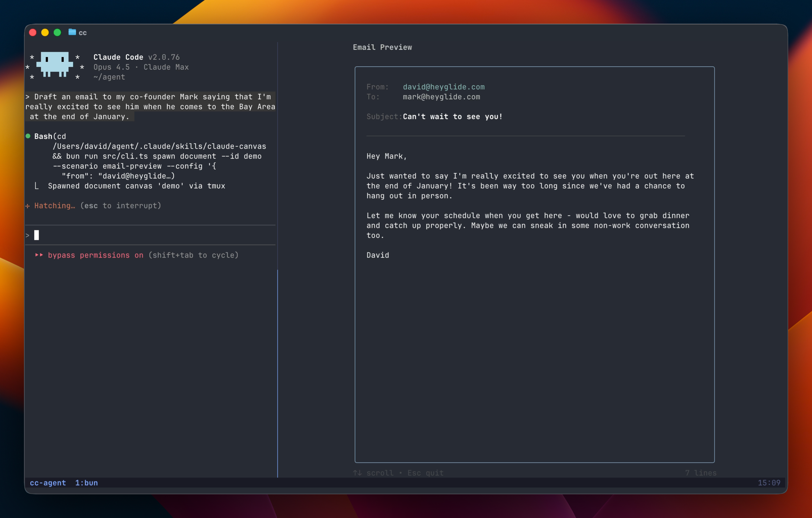The image size is (812, 518).
Task: Click the cc-agent session name in status bar
Action: (x=48, y=483)
